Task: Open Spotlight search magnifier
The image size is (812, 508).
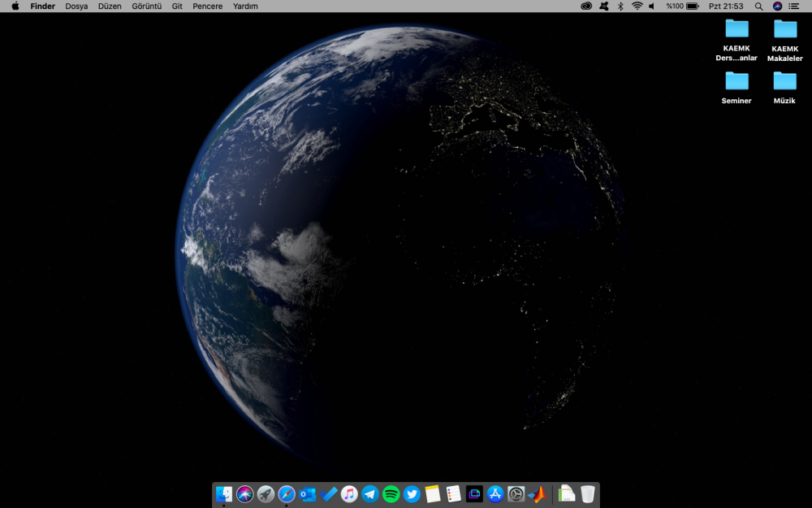Action: point(758,6)
